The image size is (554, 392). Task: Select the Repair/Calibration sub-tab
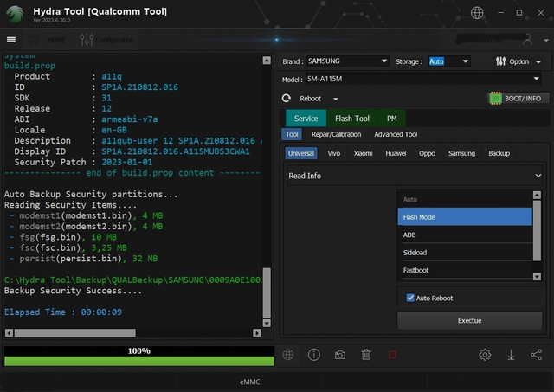pyautogui.click(x=336, y=134)
